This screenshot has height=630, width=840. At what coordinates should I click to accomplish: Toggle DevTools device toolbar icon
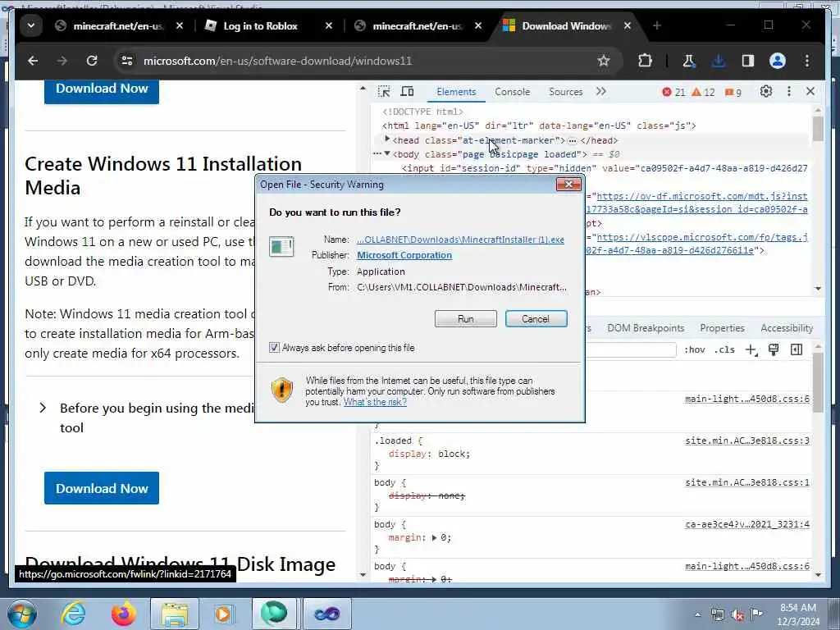point(407,92)
